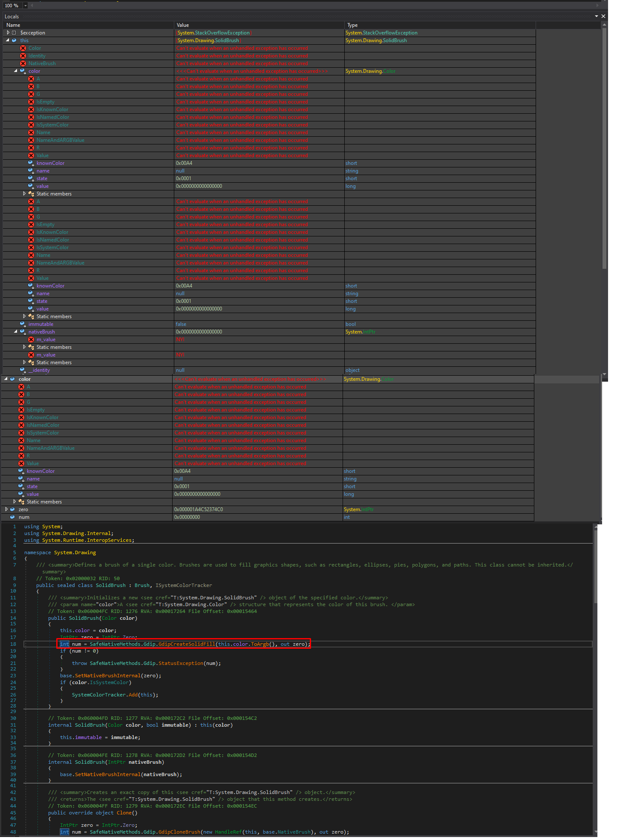This screenshot has height=840, width=617.
Task: Click the locked field icon beside _identity
Action: coord(23,370)
